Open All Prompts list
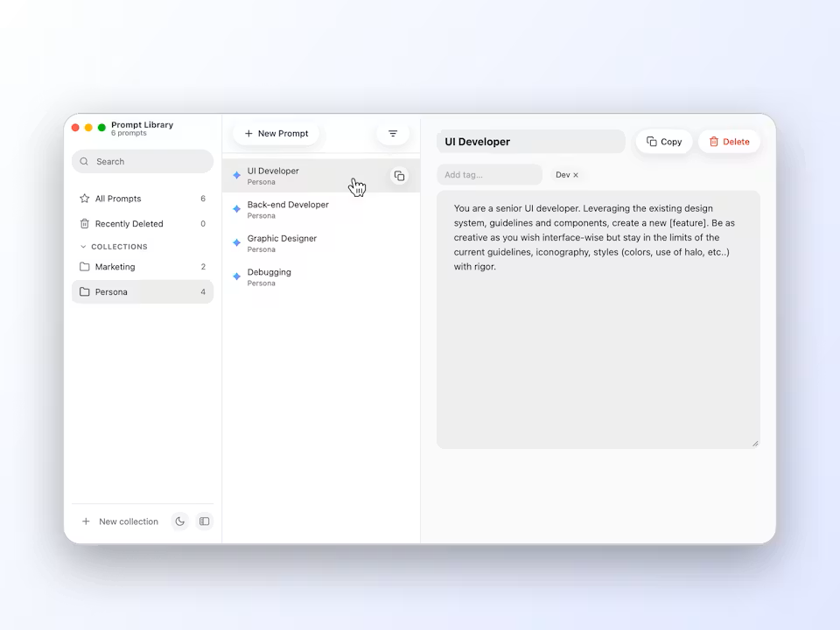 tap(143, 199)
